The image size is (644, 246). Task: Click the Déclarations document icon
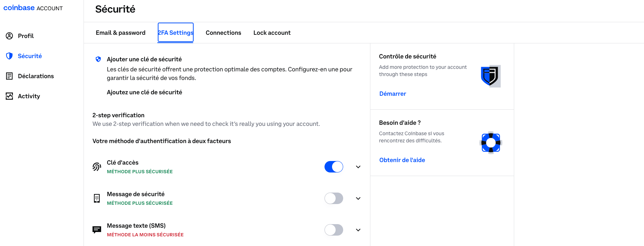[9, 76]
